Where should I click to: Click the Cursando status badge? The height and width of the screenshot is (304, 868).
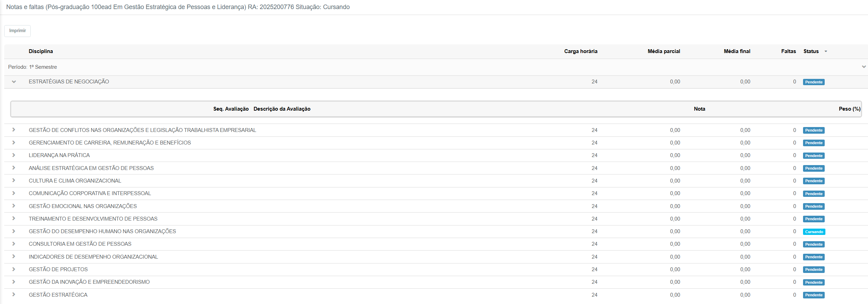[814, 232]
